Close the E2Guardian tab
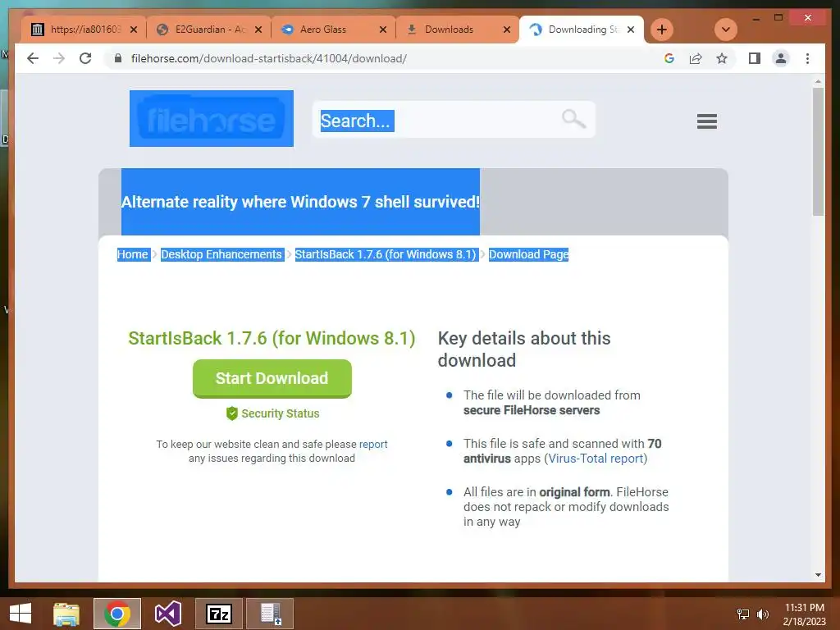Image resolution: width=840 pixels, height=630 pixels. tap(258, 30)
